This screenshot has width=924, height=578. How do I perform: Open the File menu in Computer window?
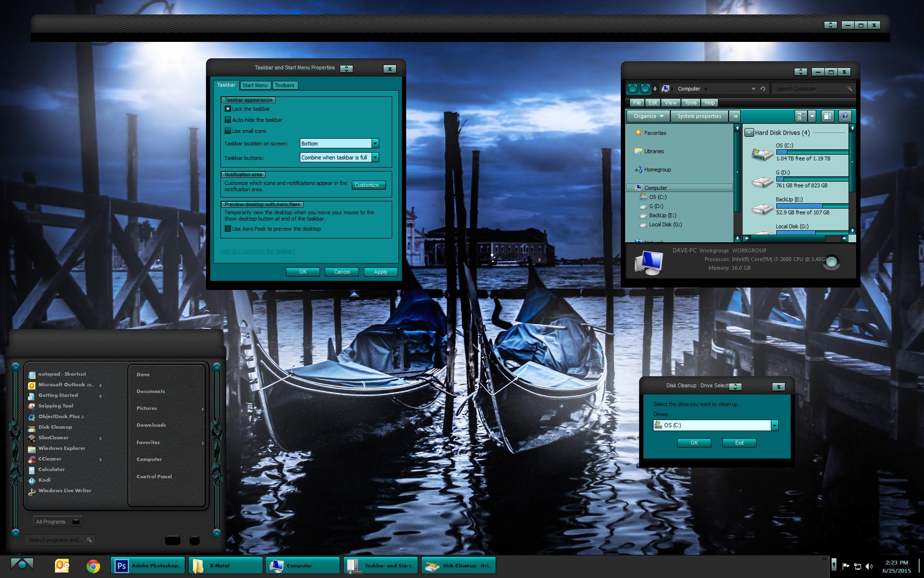point(637,103)
